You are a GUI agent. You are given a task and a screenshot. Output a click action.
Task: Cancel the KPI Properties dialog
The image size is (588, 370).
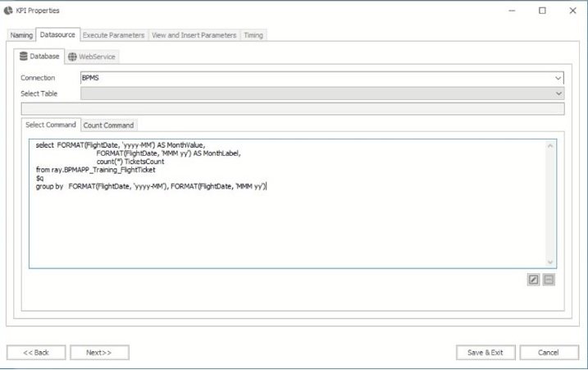(549, 353)
